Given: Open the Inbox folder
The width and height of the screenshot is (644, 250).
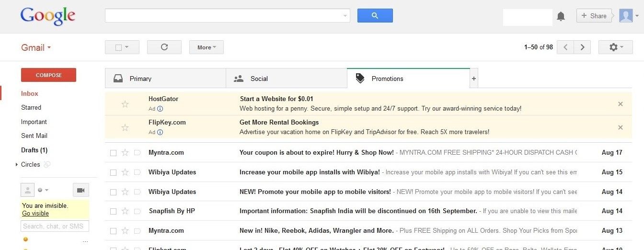Looking at the screenshot, I should pyautogui.click(x=30, y=93).
